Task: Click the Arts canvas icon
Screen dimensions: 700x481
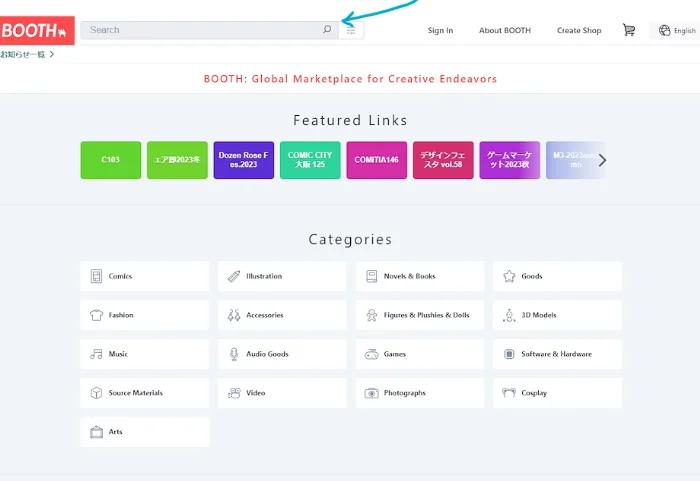Action: point(96,432)
